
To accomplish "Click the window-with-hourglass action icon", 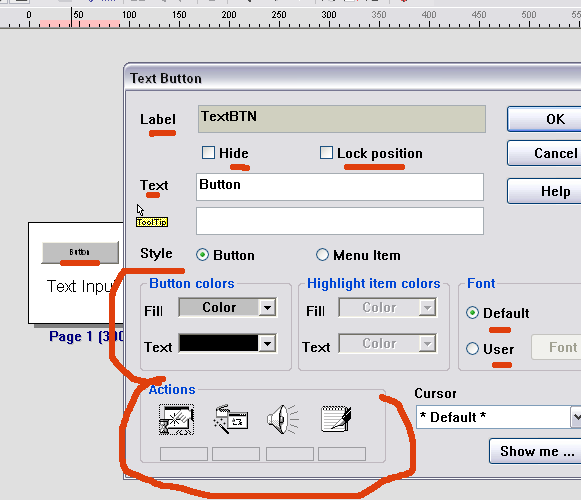I will pyautogui.click(x=176, y=420).
